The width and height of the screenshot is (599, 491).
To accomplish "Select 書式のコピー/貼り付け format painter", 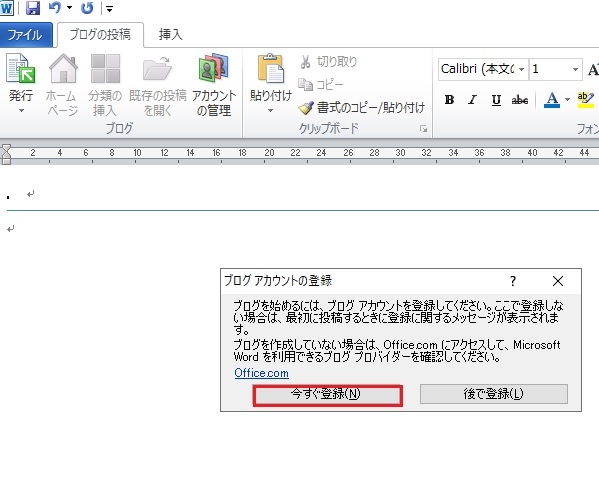I will coord(361,108).
